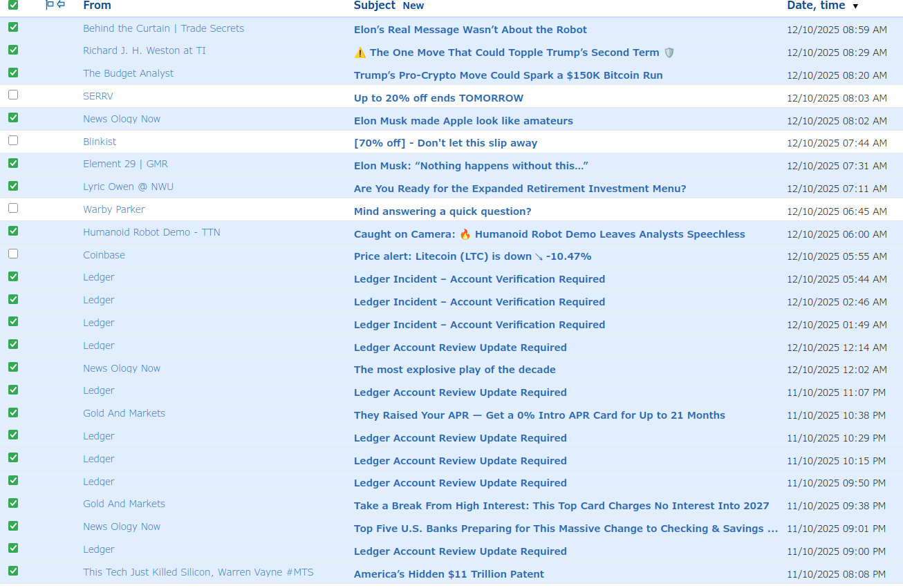The width and height of the screenshot is (903, 588).
Task: Deselect the Lyric Owen @ NWU checkbox
Action: click(13, 186)
